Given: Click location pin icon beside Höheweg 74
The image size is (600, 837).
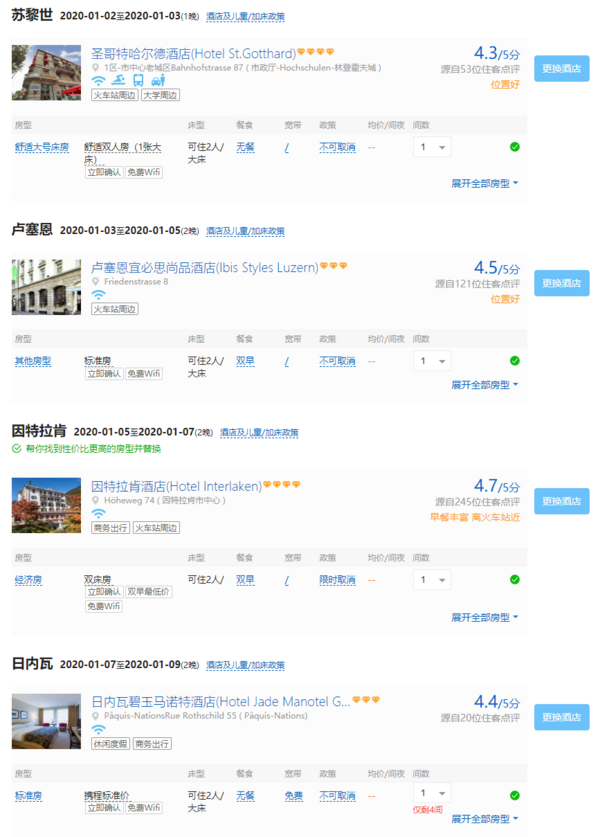Looking at the screenshot, I should (x=96, y=500).
